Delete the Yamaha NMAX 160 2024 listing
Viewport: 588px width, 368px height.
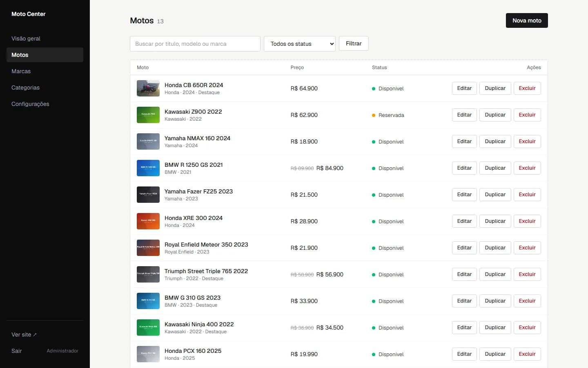pos(527,141)
